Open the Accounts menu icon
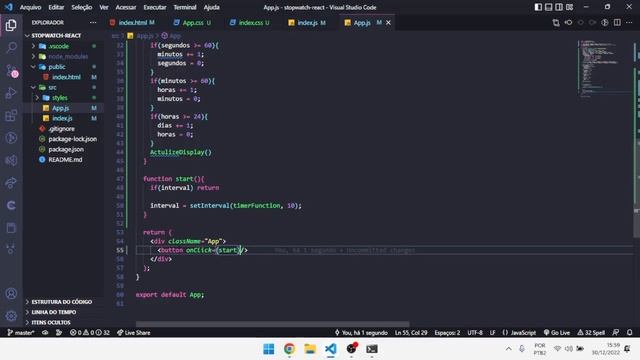The width and height of the screenshot is (640, 360). click(x=11, y=293)
